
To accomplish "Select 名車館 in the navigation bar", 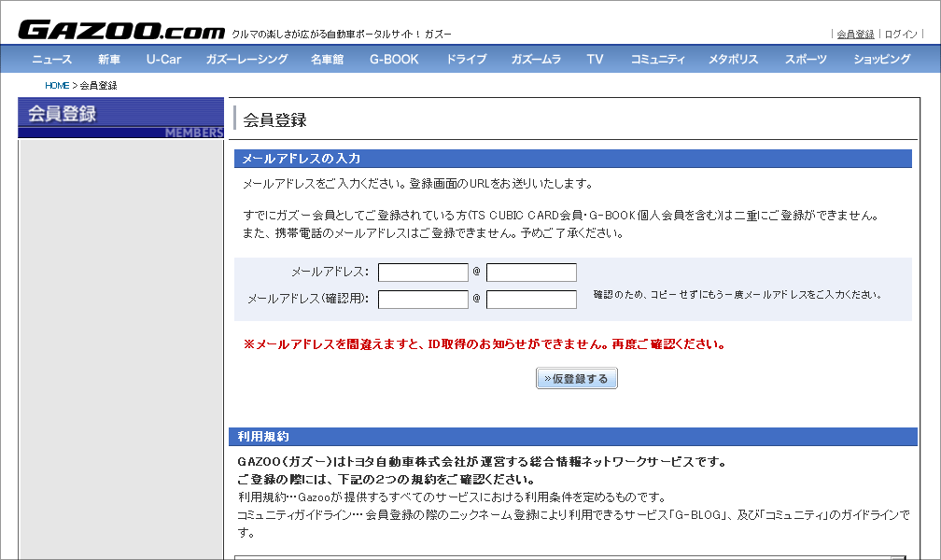I will 327,60.
